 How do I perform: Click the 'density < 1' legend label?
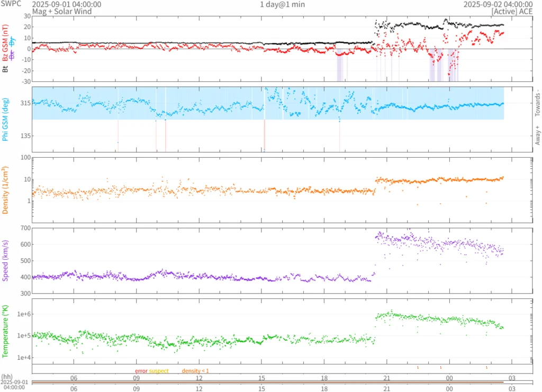point(195,371)
